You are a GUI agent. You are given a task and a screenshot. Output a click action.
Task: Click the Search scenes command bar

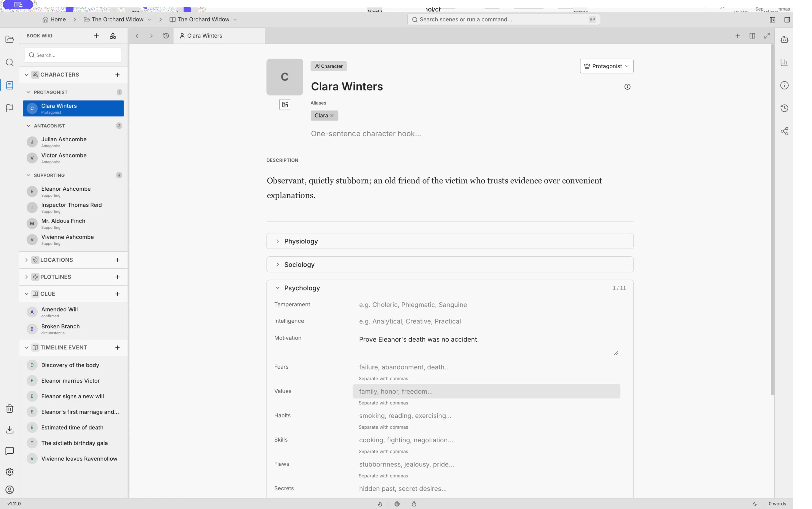[503, 19]
